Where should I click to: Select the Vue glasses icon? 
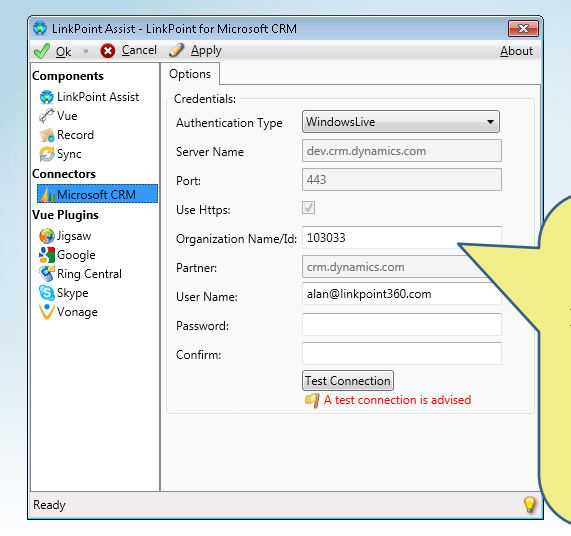coord(47,116)
